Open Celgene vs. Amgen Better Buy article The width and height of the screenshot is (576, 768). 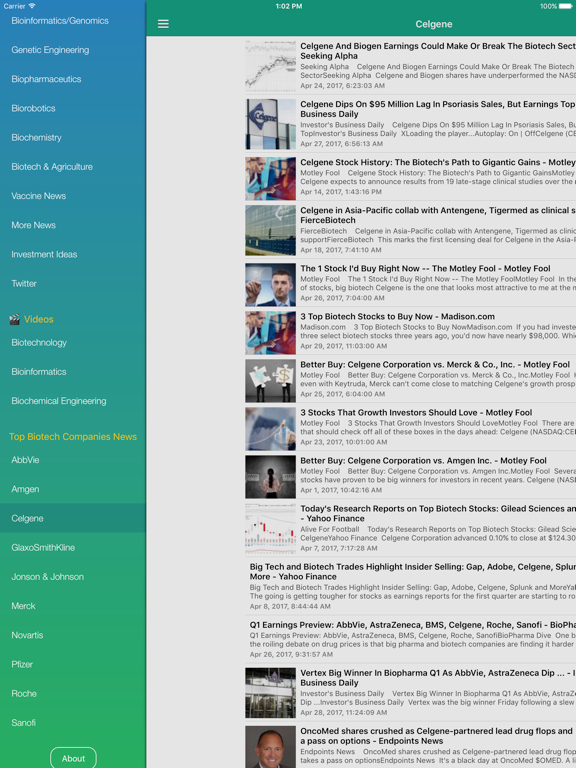pyautogui.click(x=410, y=475)
